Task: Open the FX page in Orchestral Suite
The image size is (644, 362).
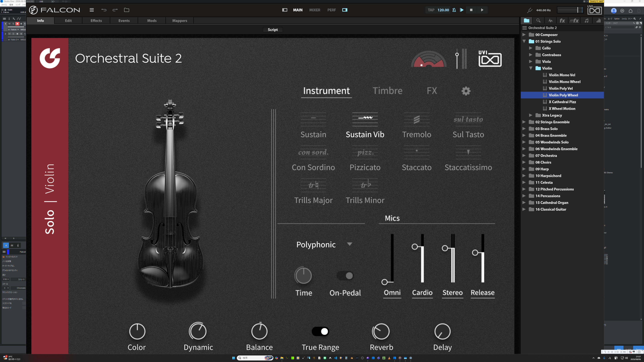Action: 432,91
